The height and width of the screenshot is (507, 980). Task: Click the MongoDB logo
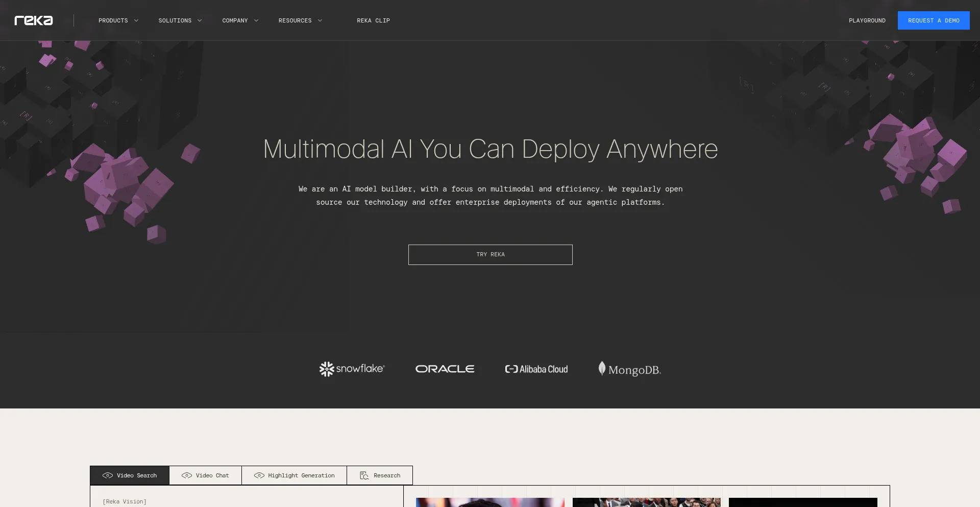pos(629,369)
